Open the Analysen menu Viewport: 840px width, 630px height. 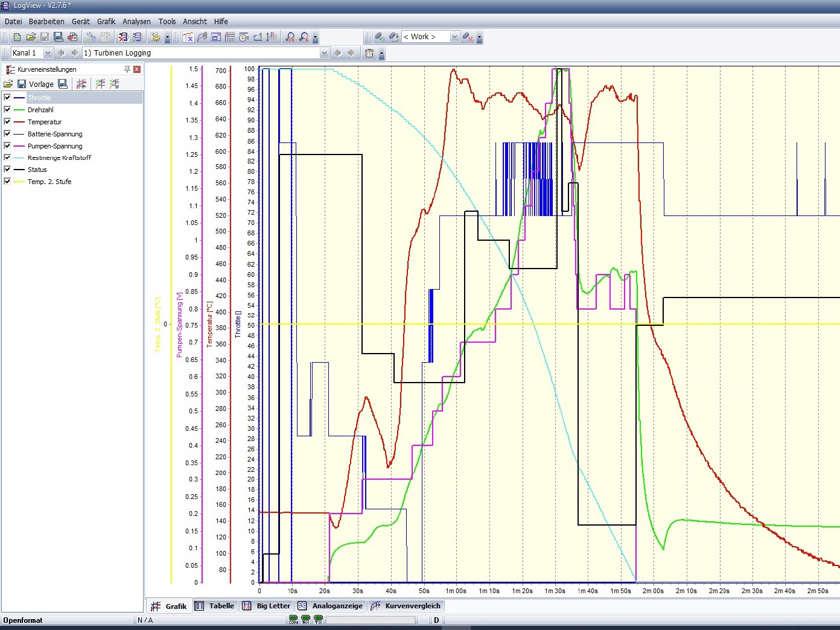pyautogui.click(x=136, y=21)
